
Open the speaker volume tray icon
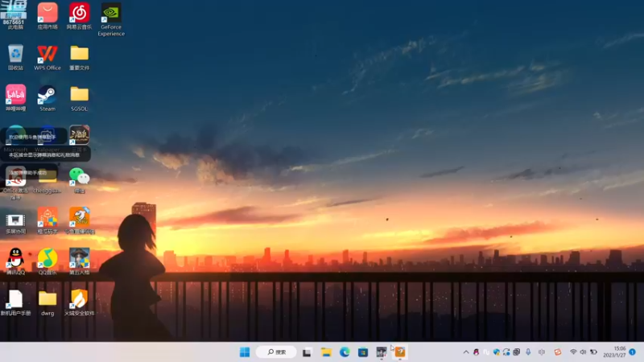[x=583, y=352]
